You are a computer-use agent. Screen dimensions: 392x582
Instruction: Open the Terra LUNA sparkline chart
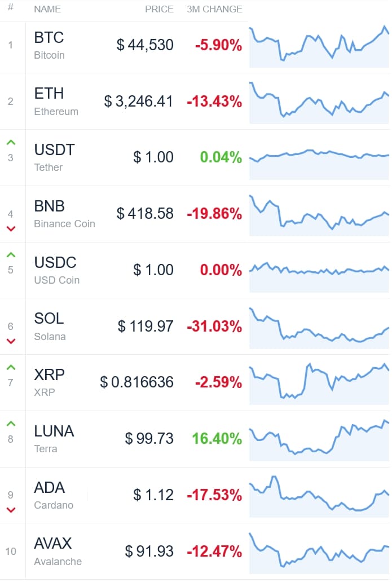pos(319,440)
